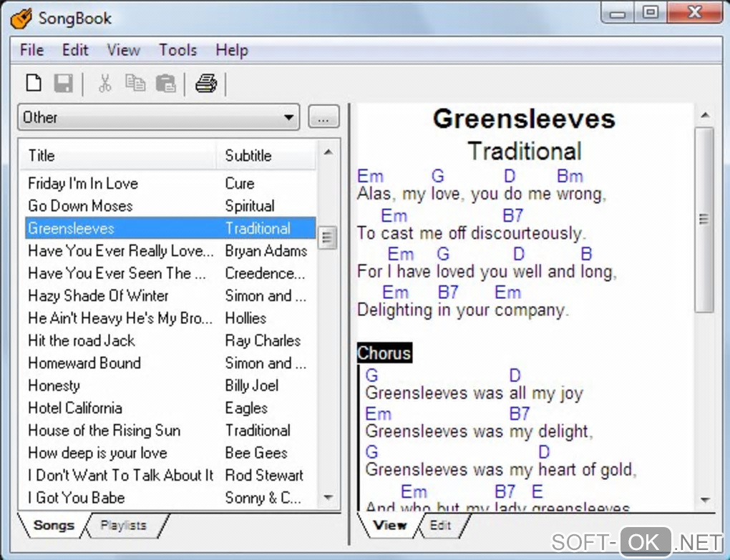Click the "Ray Charles" subtitle cell
Screen dimensions: 730x560
(263, 340)
